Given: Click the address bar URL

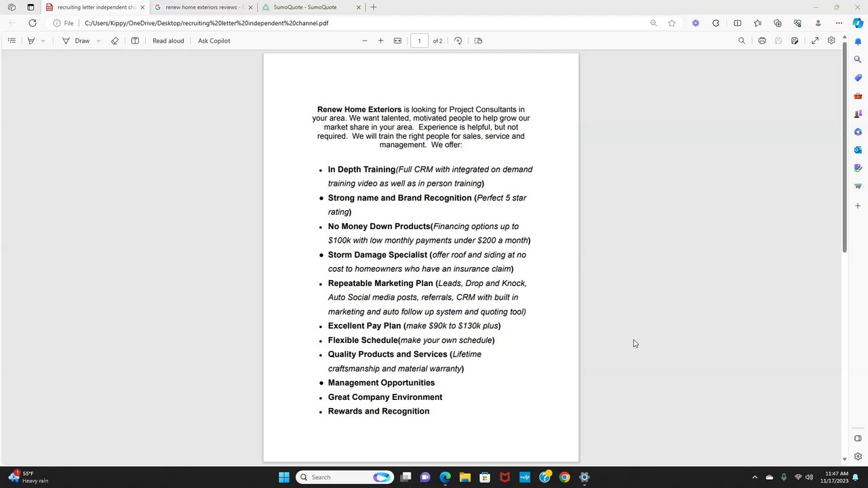Looking at the screenshot, I should pos(206,23).
